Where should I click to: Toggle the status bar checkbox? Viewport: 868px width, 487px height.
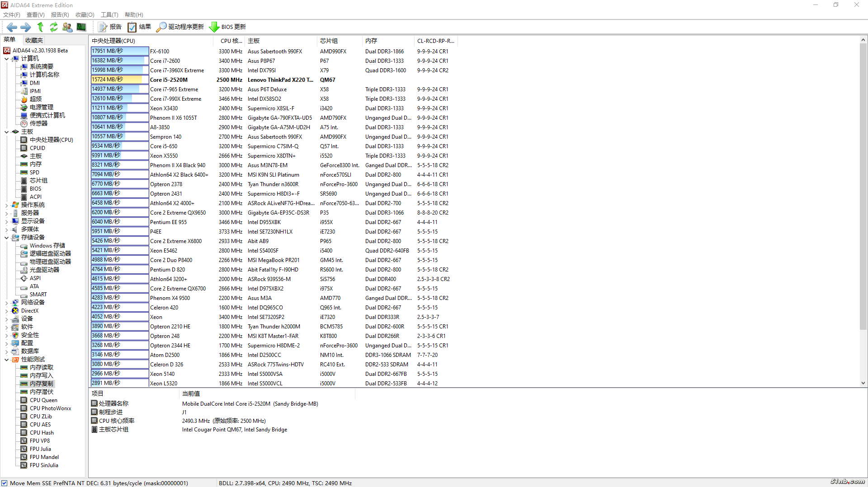tap(5, 483)
